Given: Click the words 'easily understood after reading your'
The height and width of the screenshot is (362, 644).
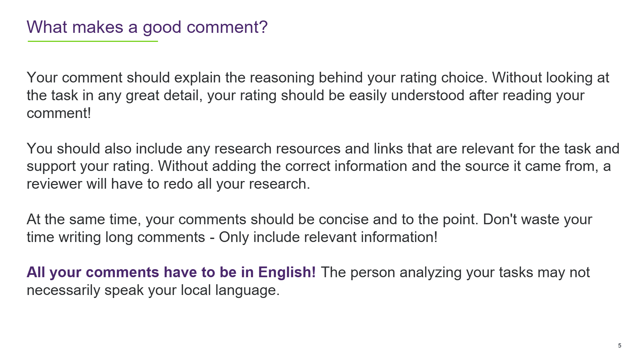Looking at the screenshot, I should click(x=467, y=96).
